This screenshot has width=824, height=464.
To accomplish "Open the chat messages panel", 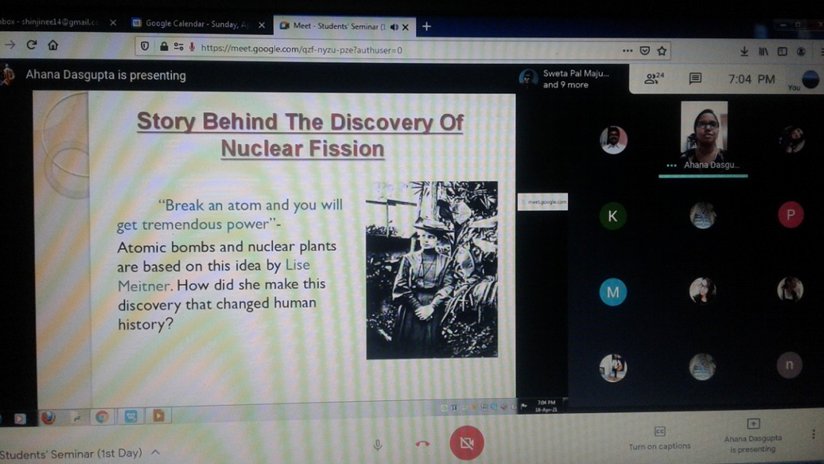I will point(695,78).
